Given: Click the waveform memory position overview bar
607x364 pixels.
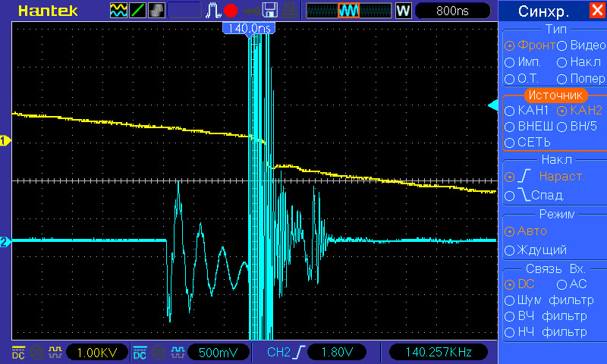Looking at the screenshot, I should [x=349, y=11].
